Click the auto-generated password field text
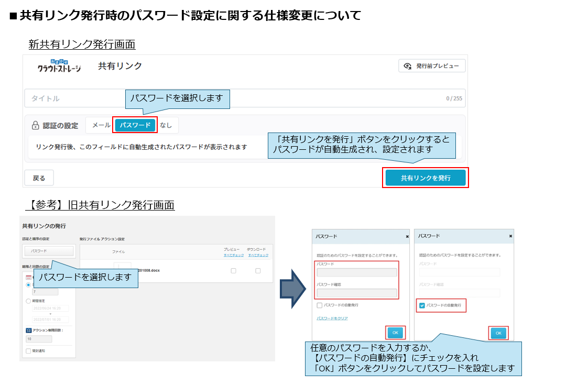 [141, 147]
